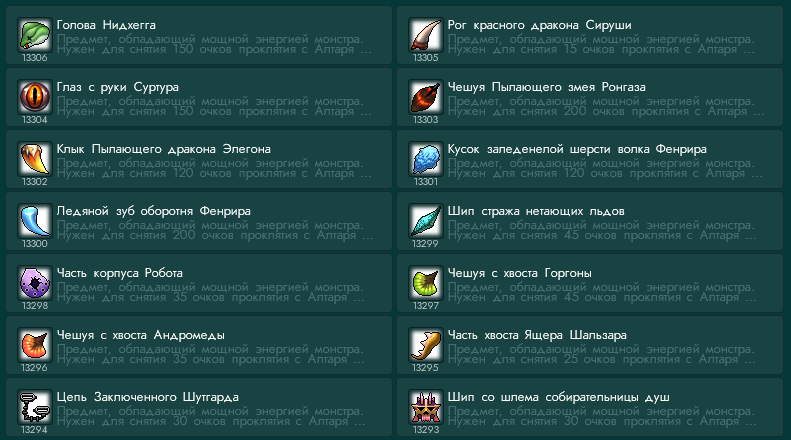Choose the green Чешуя с хвоста Горгоны icon
791x440 pixels.
coord(426,283)
